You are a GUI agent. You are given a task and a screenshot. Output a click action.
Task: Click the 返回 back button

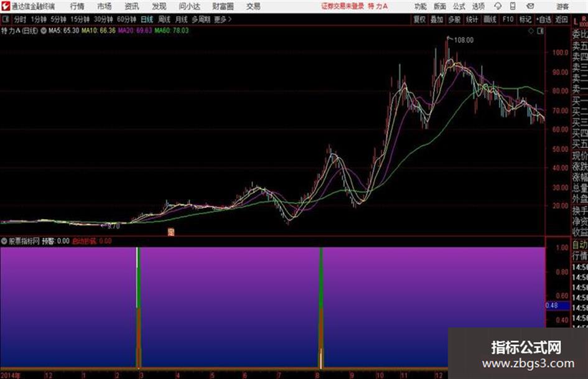[561, 19]
